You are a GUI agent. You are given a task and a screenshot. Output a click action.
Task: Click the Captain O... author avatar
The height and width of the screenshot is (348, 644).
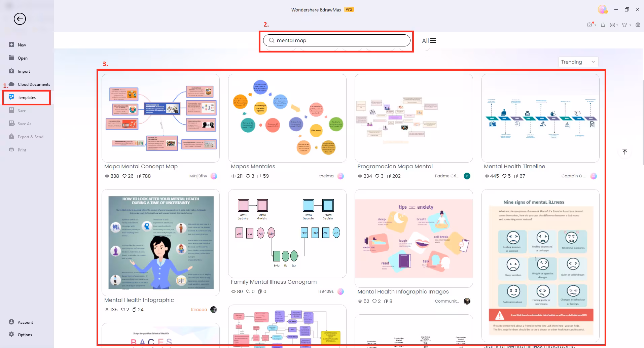(594, 176)
